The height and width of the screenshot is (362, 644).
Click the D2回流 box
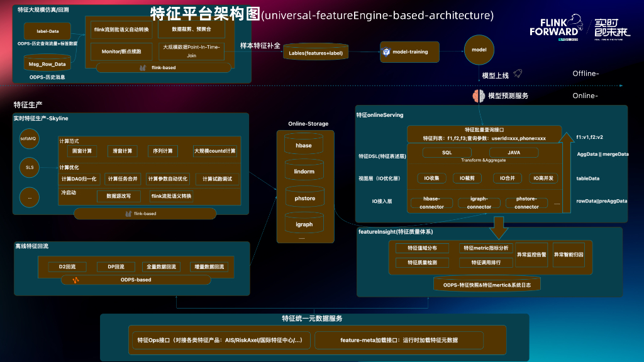(x=67, y=266)
